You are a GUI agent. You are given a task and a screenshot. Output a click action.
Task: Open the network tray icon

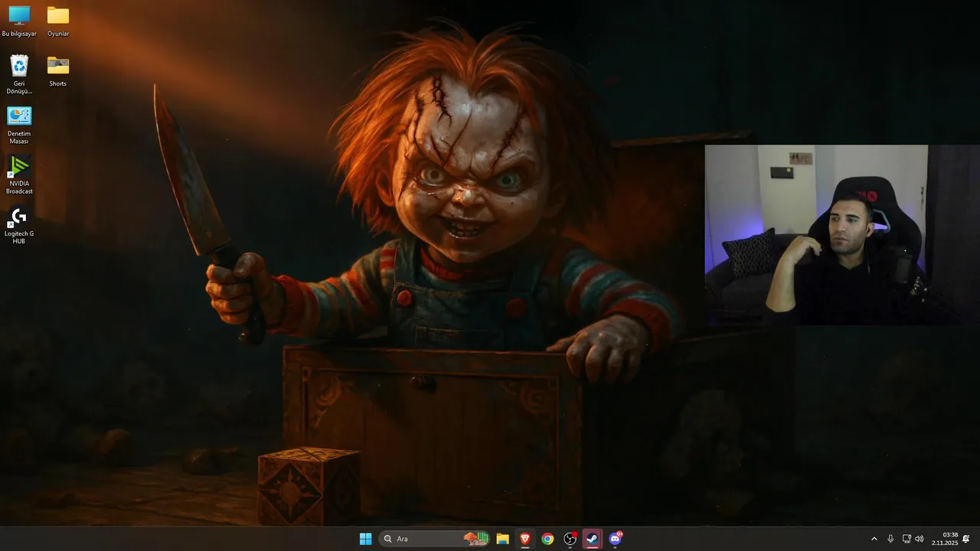click(x=906, y=539)
